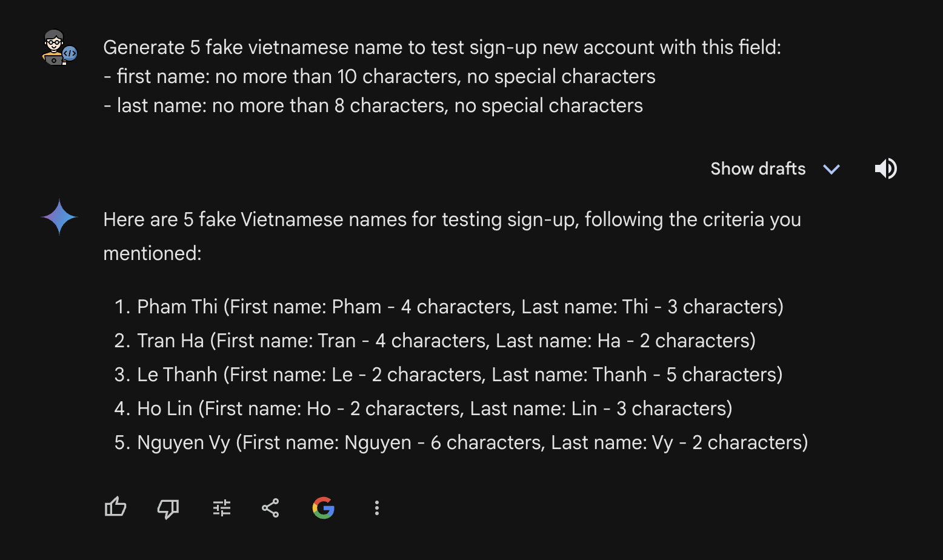Open the modify response sliders icon

222,508
